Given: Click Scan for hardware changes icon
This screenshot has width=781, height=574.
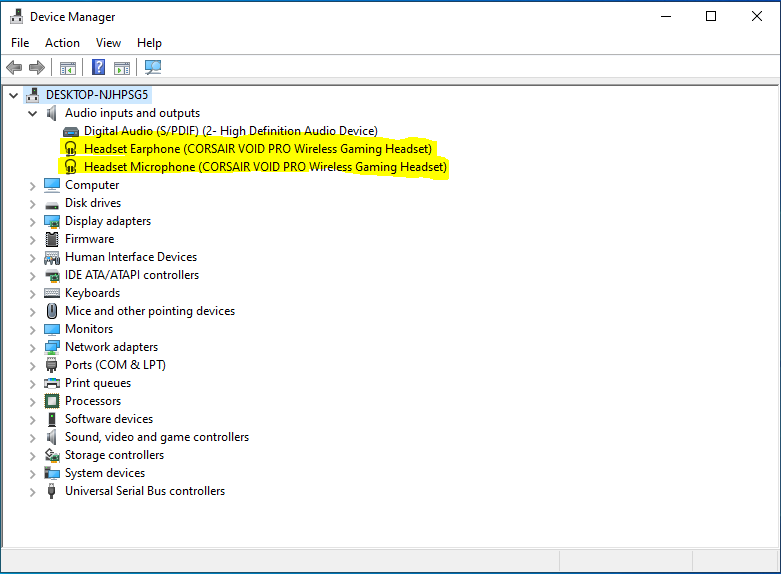Looking at the screenshot, I should point(153,68).
